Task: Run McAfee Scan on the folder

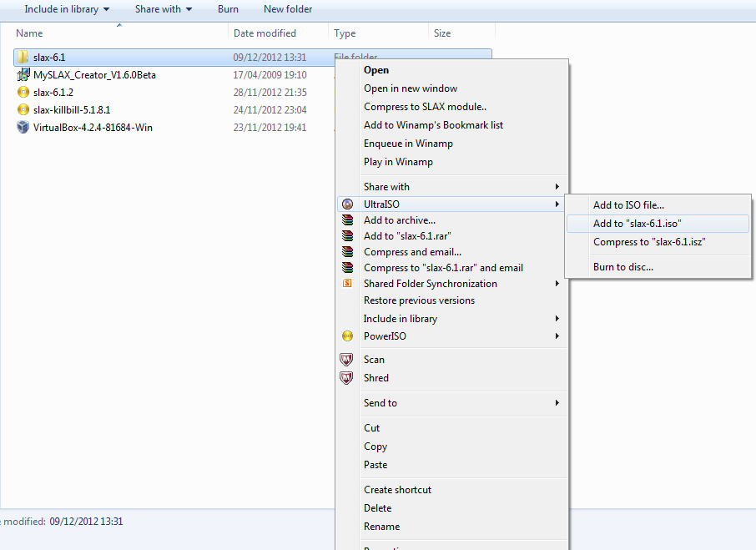Action: (374, 360)
